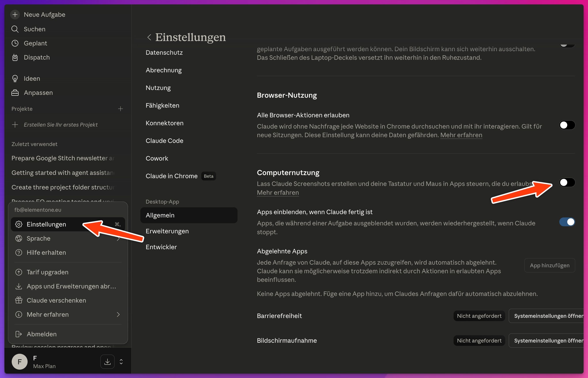588x378 pixels.
Task: Enable the Computernutzung toggle
Action: point(567,182)
